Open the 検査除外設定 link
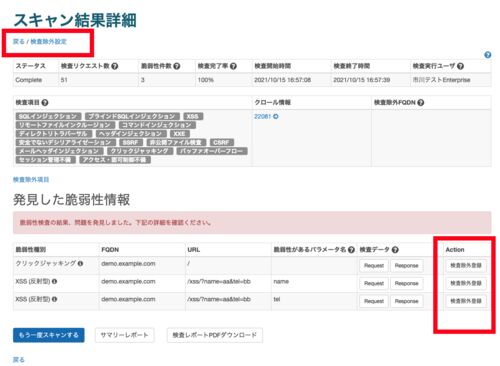 (49, 42)
